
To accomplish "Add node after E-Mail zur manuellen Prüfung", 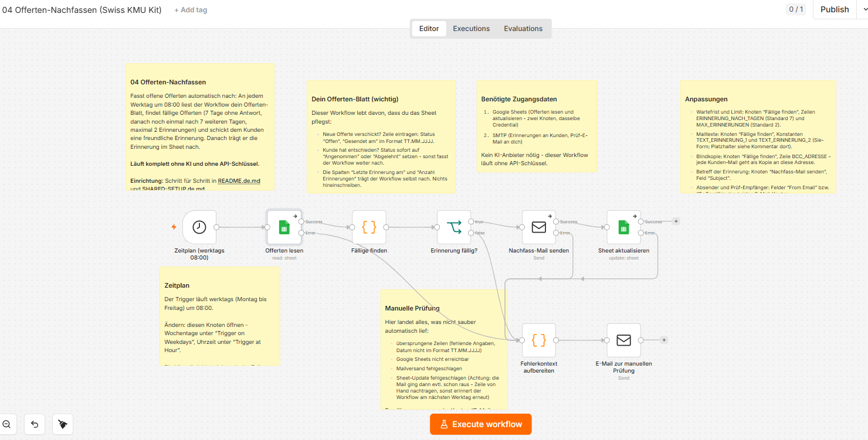I will 664,340.
